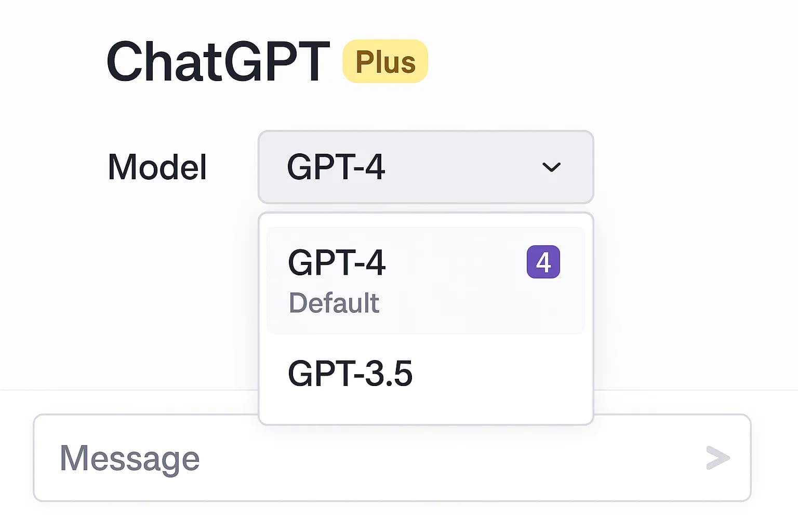The height and width of the screenshot is (532, 798).
Task: Click the Model label text
Action: click(156, 167)
